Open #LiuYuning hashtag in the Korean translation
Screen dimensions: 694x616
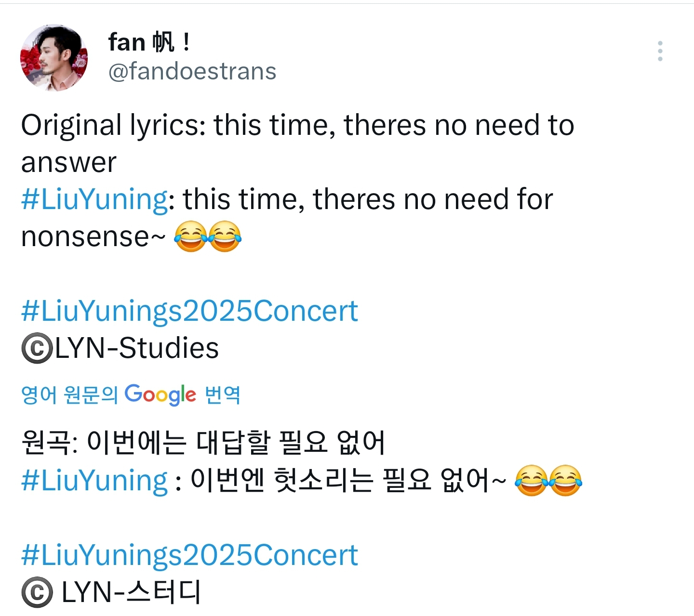pyautogui.click(x=94, y=481)
